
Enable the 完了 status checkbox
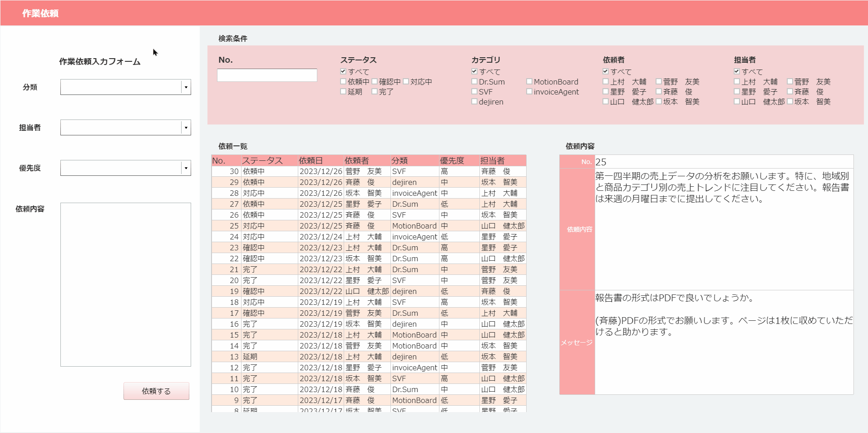tap(374, 91)
